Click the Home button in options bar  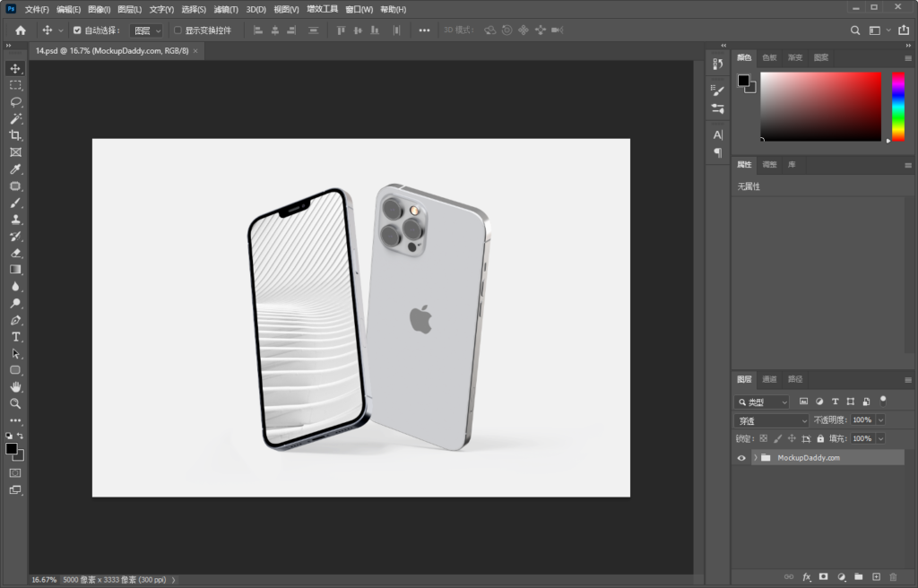point(21,30)
